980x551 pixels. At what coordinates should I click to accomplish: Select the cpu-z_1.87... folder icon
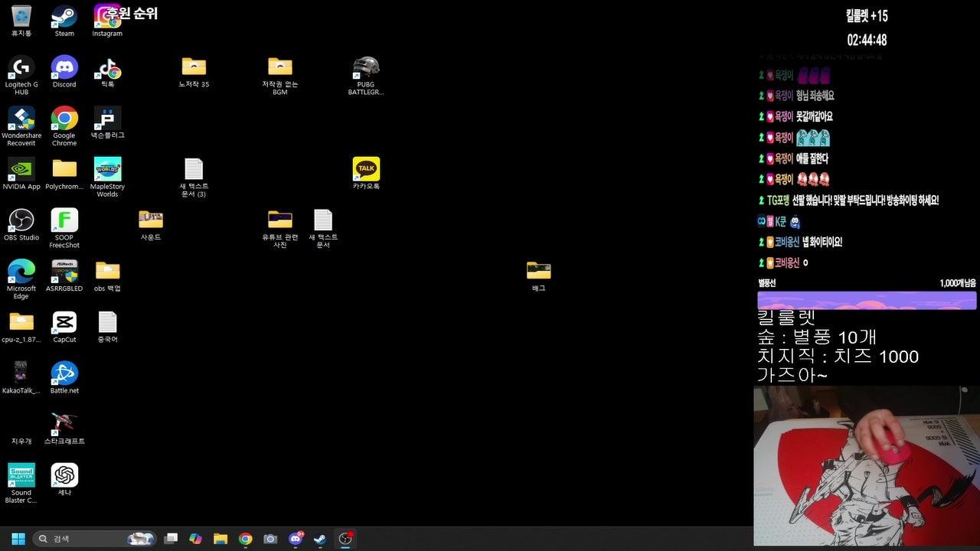(21, 327)
